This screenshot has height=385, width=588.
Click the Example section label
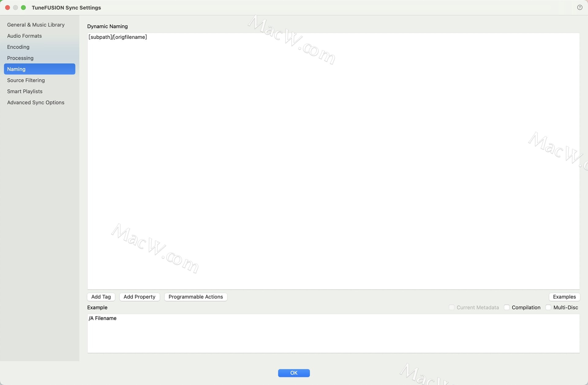pyautogui.click(x=97, y=308)
